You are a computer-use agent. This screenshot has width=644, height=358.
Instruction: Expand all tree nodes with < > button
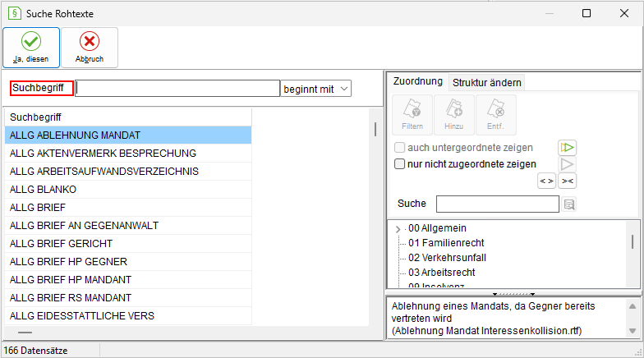coord(547,181)
